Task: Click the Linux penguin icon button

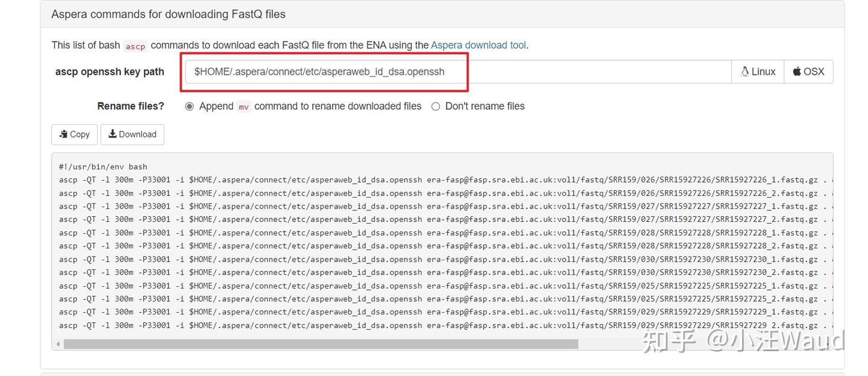Action: pyautogui.click(x=758, y=72)
